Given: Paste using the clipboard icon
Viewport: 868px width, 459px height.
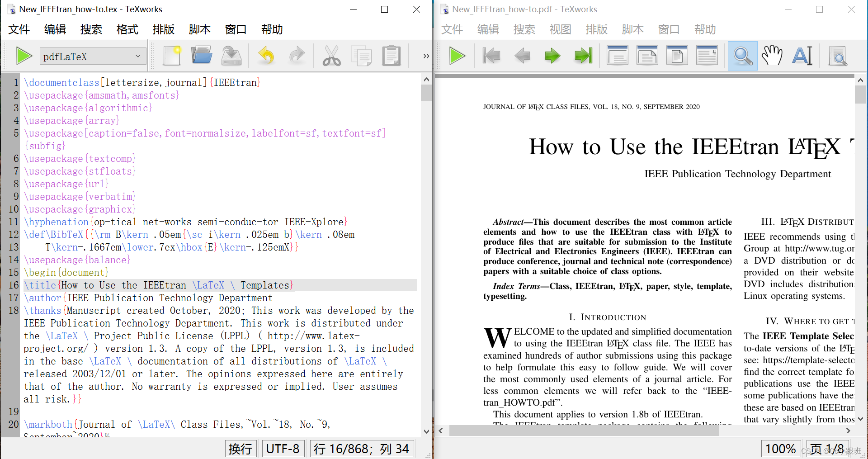Looking at the screenshot, I should click(392, 56).
